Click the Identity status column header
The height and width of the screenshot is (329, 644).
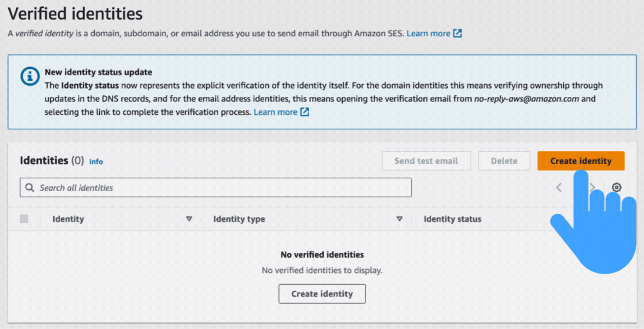(452, 219)
